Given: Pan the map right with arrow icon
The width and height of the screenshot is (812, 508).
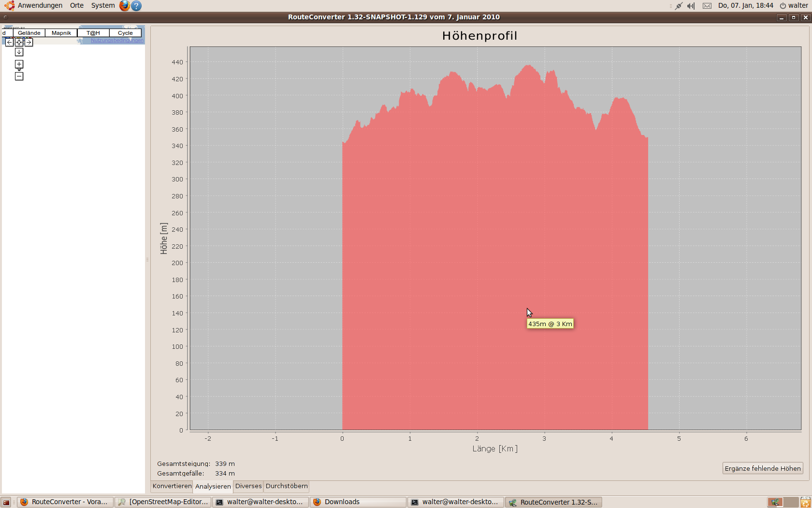Looking at the screenshot, I should coord(29,43).
